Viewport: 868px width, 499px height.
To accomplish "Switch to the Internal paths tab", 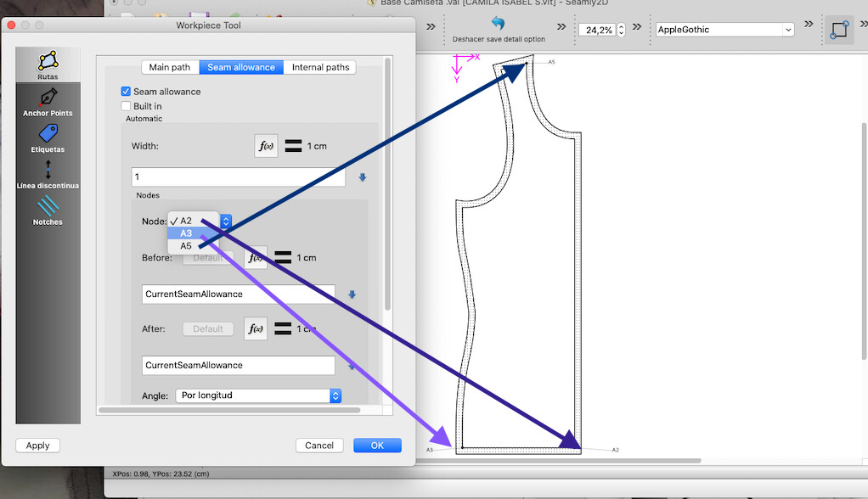I will click(x=320, y=67).
